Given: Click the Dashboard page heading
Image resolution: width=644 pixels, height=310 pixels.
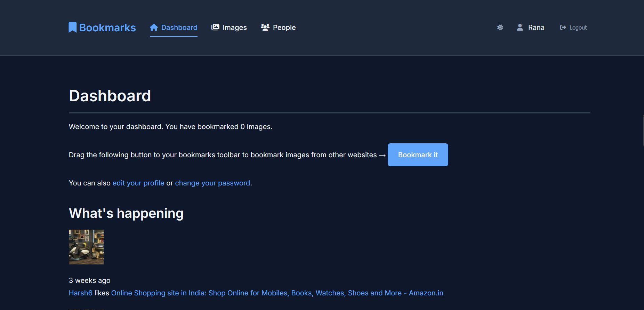Looking at the screenshot, I should tap(110, 96).
